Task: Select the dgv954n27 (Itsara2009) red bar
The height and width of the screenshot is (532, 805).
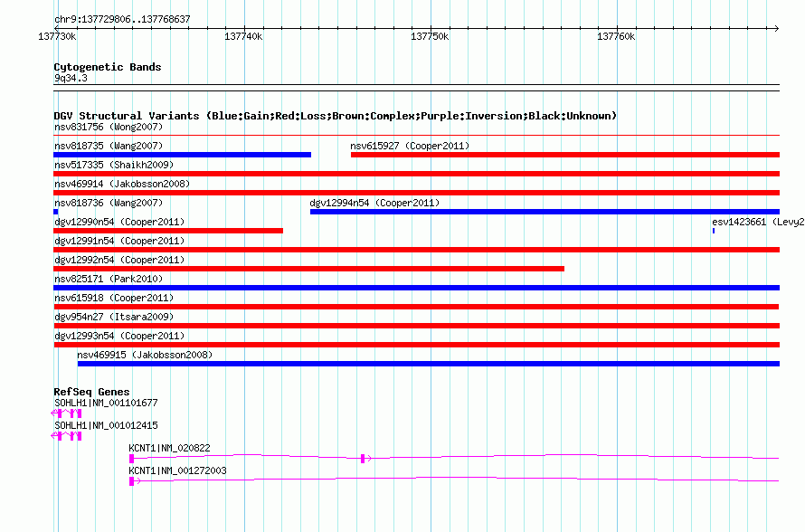Action: click(x=416, y=326)
